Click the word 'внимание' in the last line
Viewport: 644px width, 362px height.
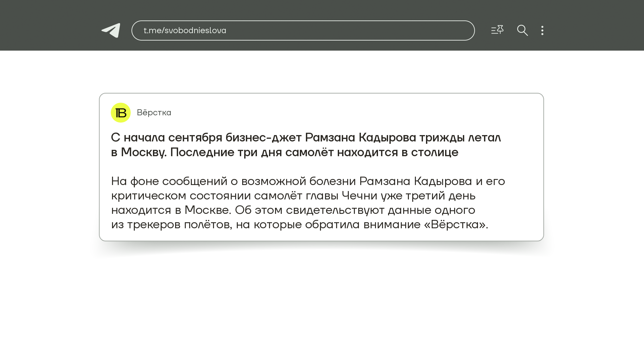coord(392,224)
